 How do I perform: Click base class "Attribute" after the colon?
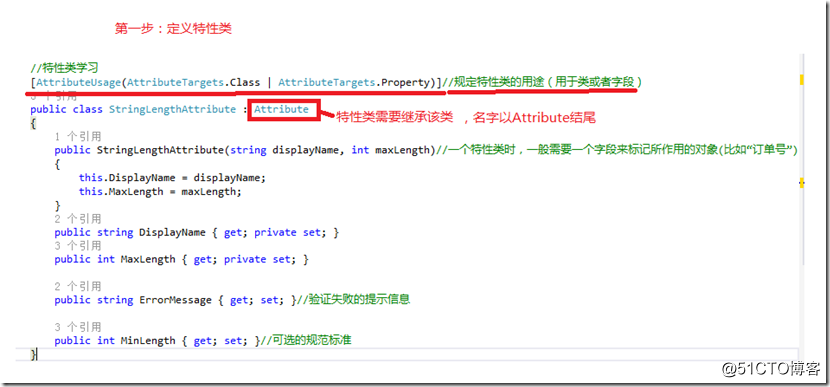point(281,109)
